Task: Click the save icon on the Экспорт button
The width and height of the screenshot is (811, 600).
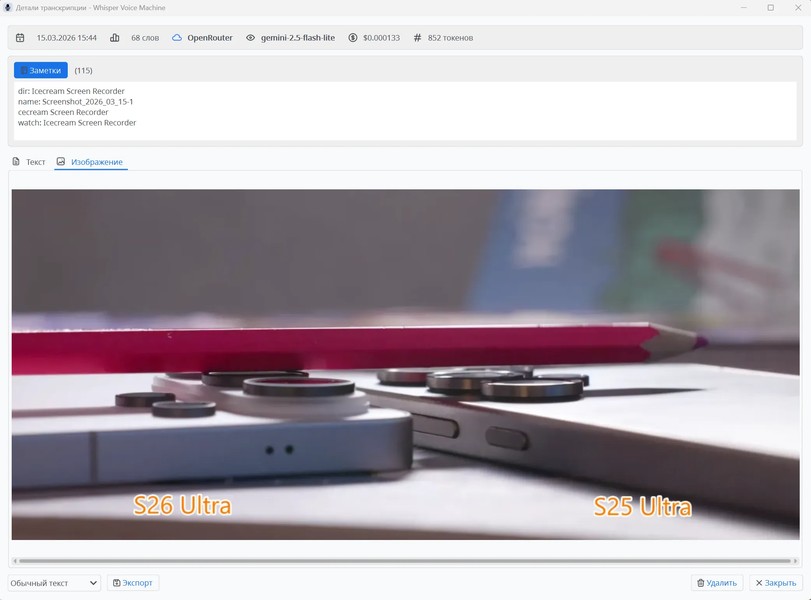Action: [117, 583]
